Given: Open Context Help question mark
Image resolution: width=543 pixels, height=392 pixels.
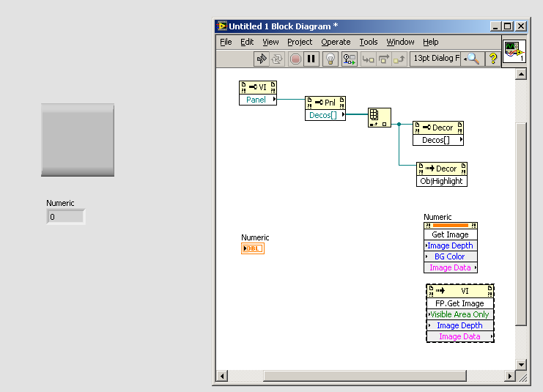Looking at the screenshot, I should click(492, 59).
